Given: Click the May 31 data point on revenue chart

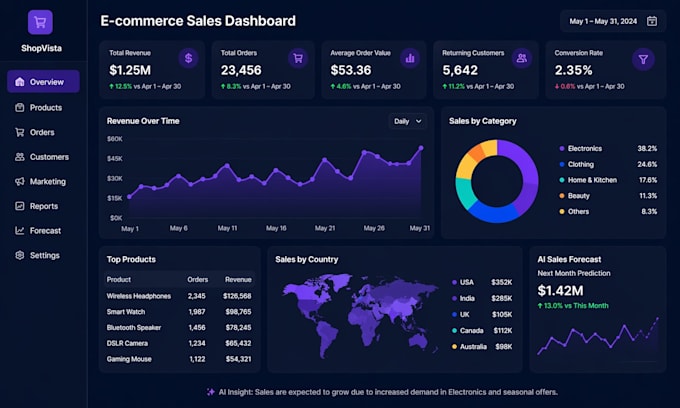Looking at the screenshot, I should [421, 148].
